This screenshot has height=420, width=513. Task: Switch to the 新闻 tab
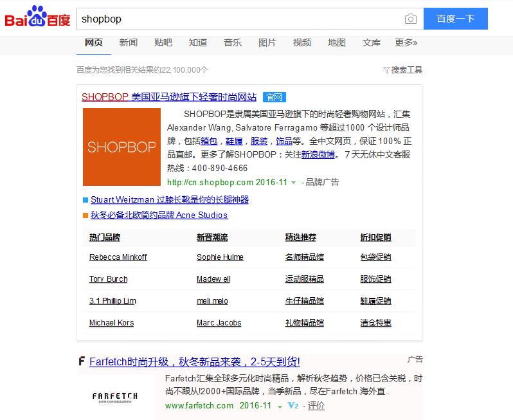coord(129,42)
